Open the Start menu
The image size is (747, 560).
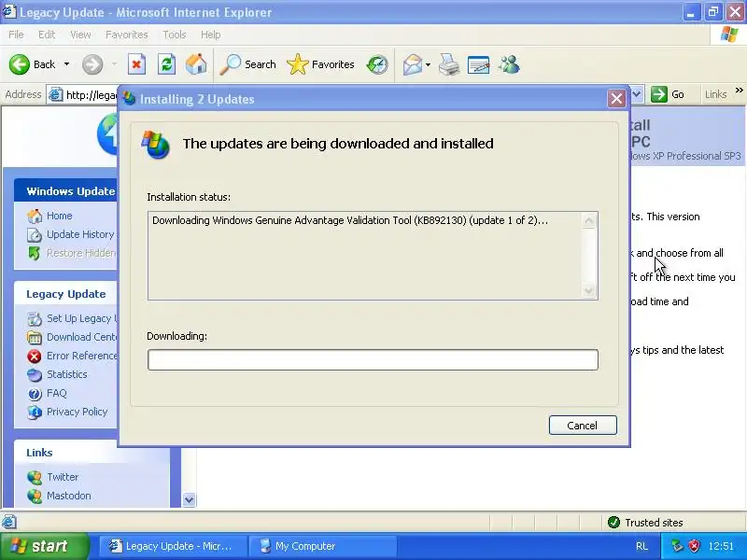[45, 546]
